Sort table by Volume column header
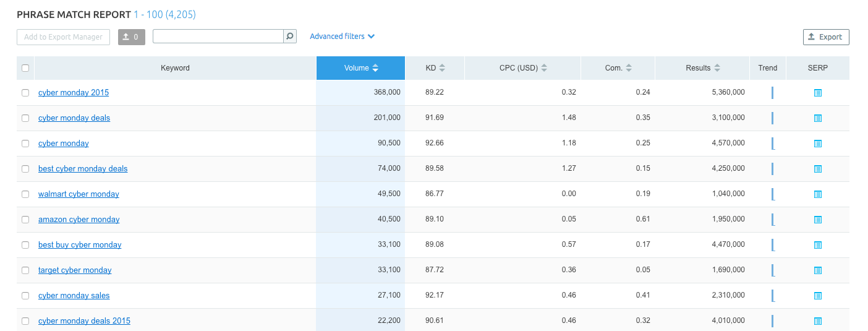This screenshot has height=331, width=868. tap(361, 68)
